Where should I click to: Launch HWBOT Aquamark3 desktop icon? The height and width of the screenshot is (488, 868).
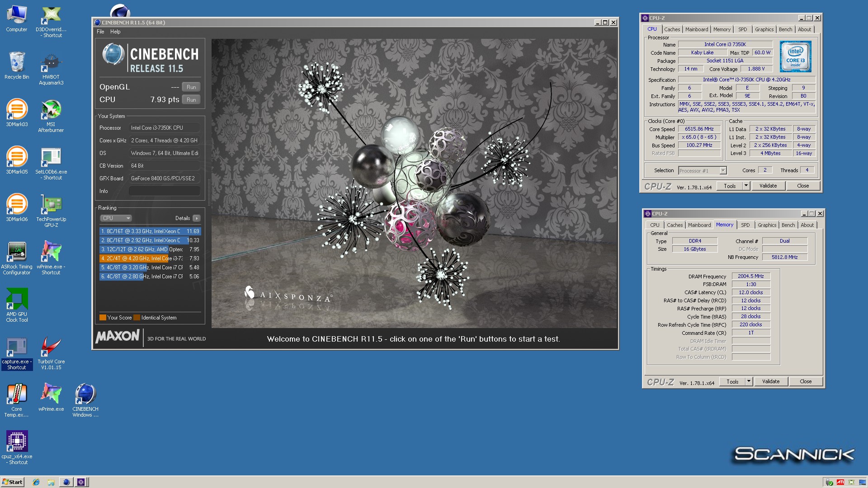coord(51,69)
